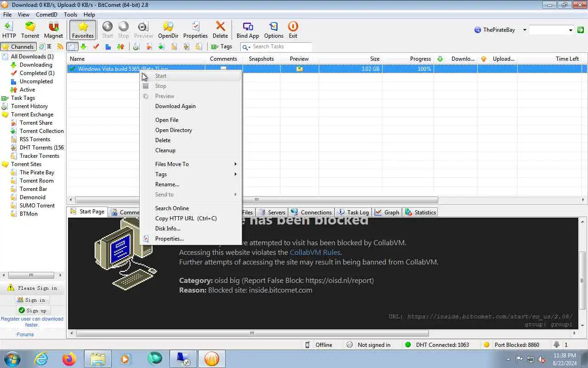Click into the Search Tasks field
The image size is (588, 368).
tap(282, 46)
